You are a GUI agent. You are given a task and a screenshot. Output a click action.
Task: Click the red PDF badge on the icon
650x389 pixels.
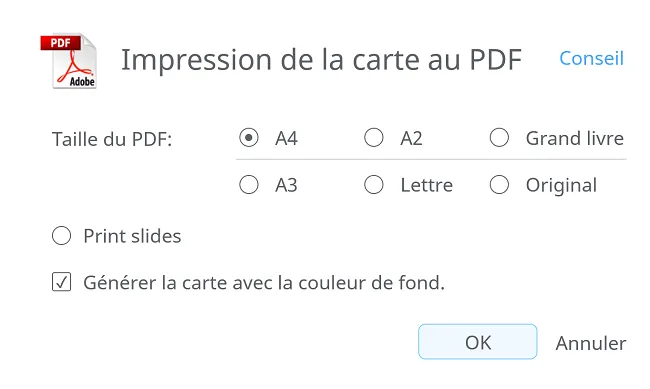(x=61, y=43)
